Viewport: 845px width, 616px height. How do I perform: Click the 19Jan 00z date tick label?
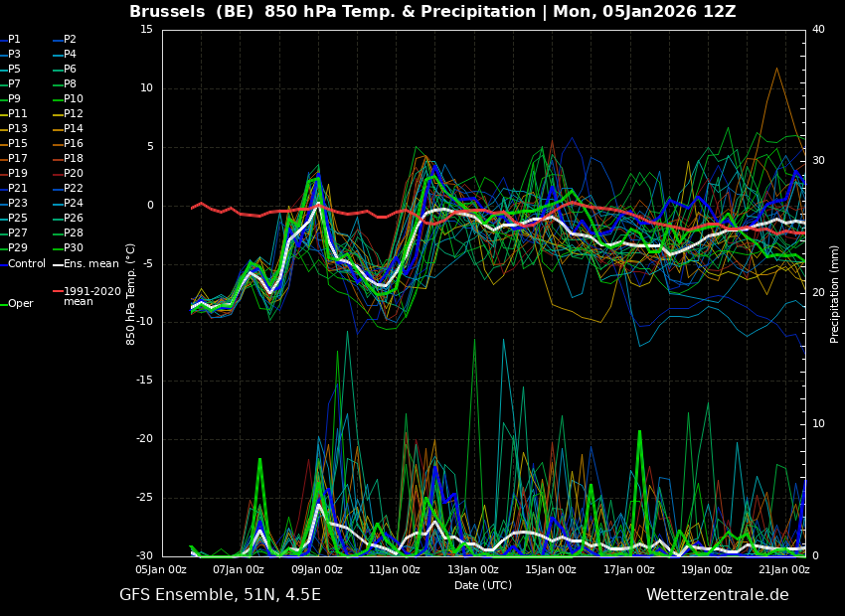tap(707, 569)
